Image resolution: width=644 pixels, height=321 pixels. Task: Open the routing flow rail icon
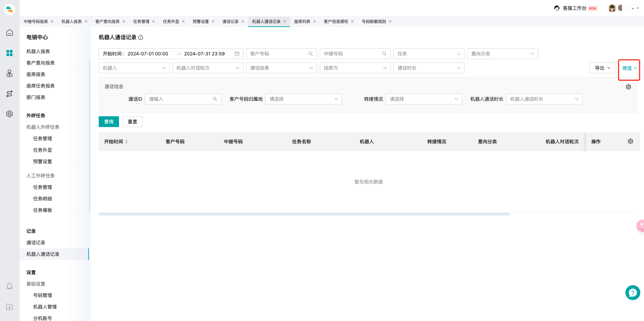[x=9, y=94]
